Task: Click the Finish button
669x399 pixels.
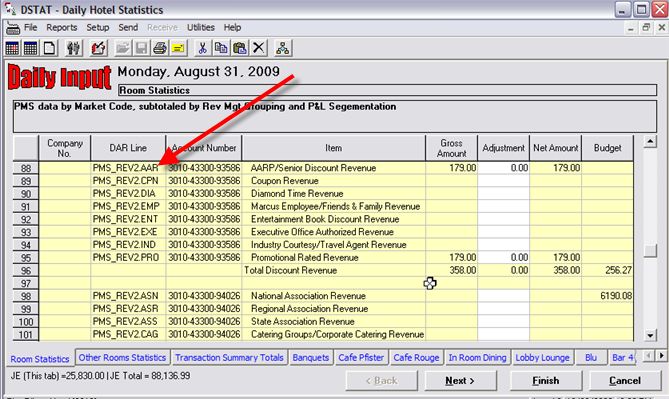Action: tap(546, 381)
